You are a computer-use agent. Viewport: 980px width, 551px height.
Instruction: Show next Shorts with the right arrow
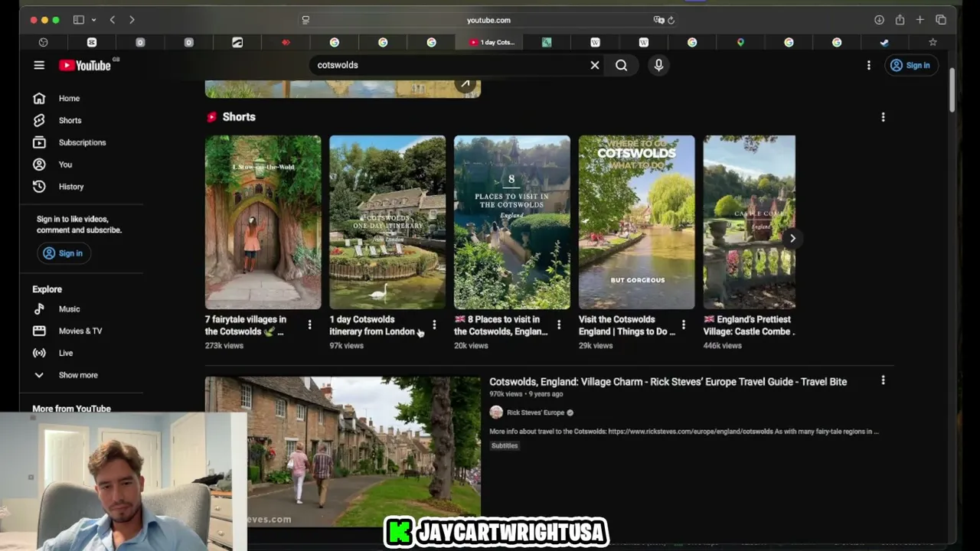(792, 238)
